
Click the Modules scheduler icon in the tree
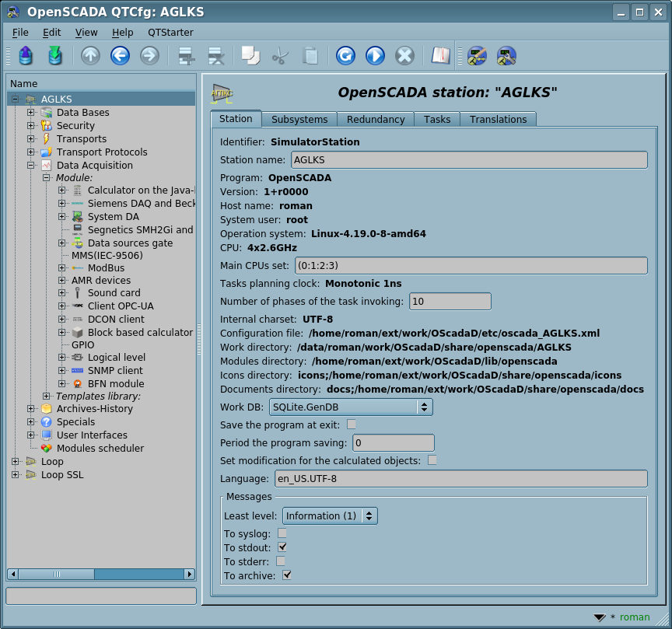47,448
